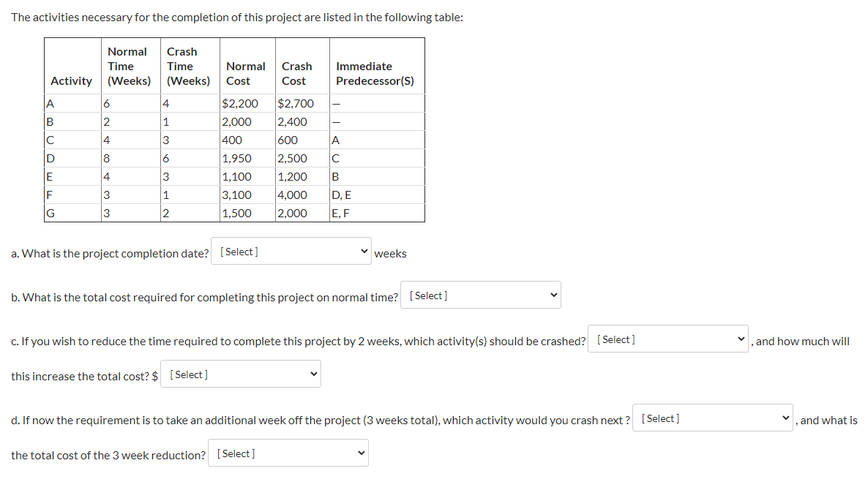Select activity G's row label cell
The height and width of the screenshot is (501, 868).
[x=72, y=213]
